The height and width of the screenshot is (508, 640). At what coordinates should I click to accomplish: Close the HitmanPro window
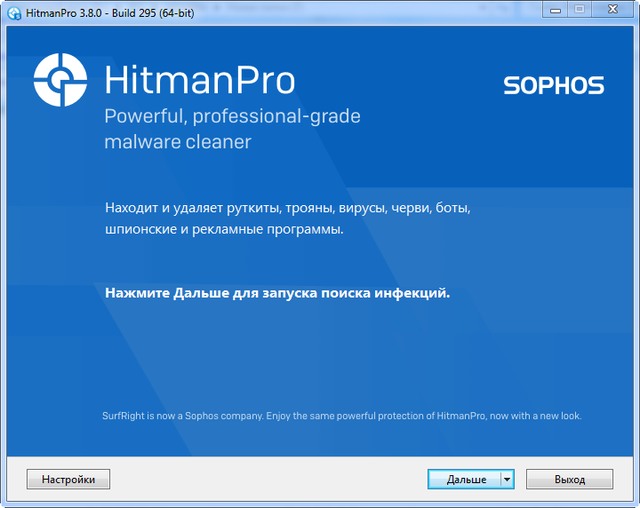(613, 10)
